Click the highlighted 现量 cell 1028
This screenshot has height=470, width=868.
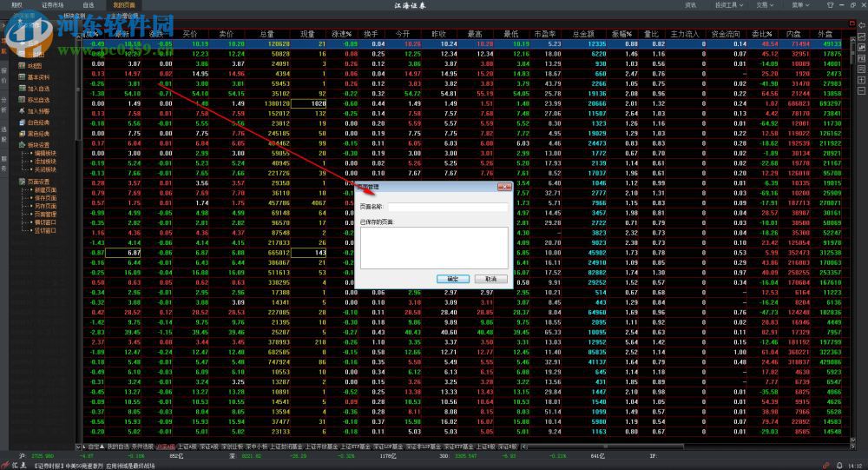pyautogui.click(x=309, y=103)
